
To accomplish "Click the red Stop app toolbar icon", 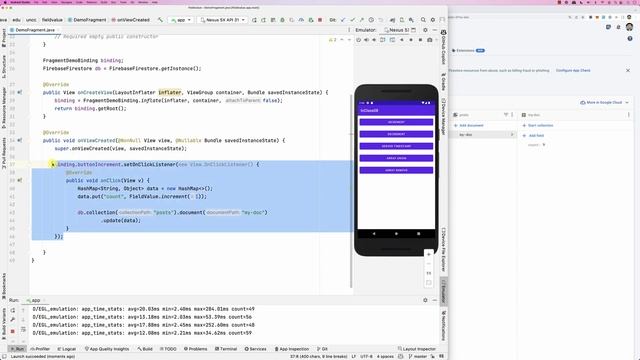I will tap(320, 20).
